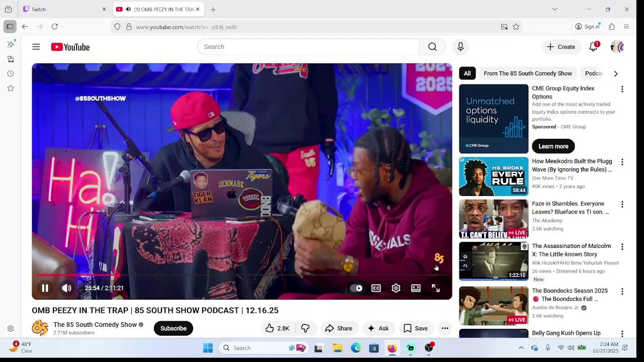Open Mexikodro Plugg Wave video thumbnail

tap(494, 176)
